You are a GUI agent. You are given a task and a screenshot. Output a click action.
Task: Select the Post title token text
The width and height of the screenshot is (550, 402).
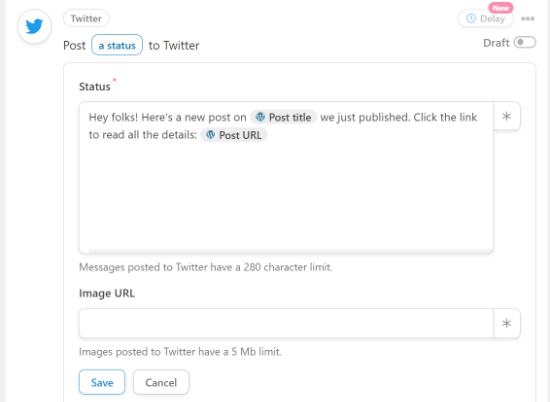pyautogui.click(x=290, y=117)
